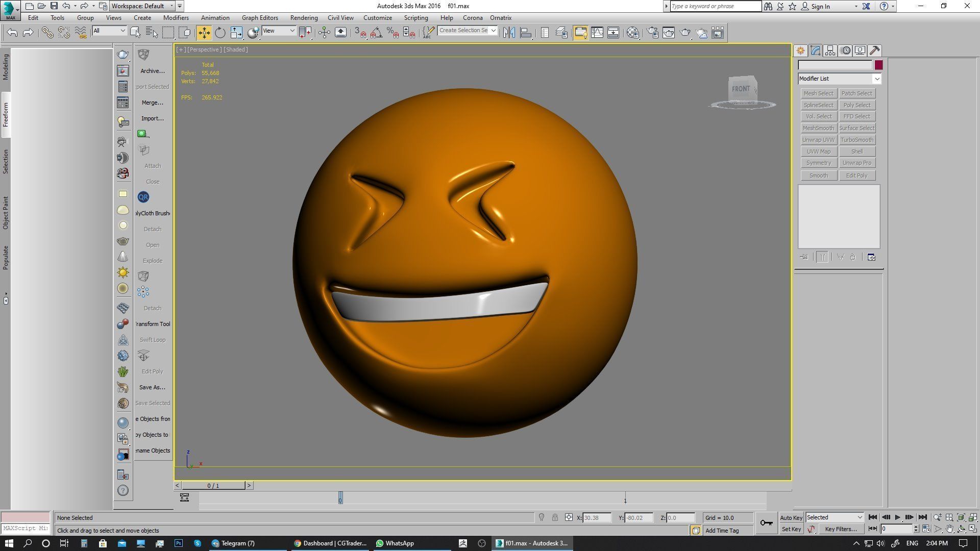Viewport: 980px width, 551px height.
Task: Click the UVW Map modifier button
Action: (x=818, y=152)
